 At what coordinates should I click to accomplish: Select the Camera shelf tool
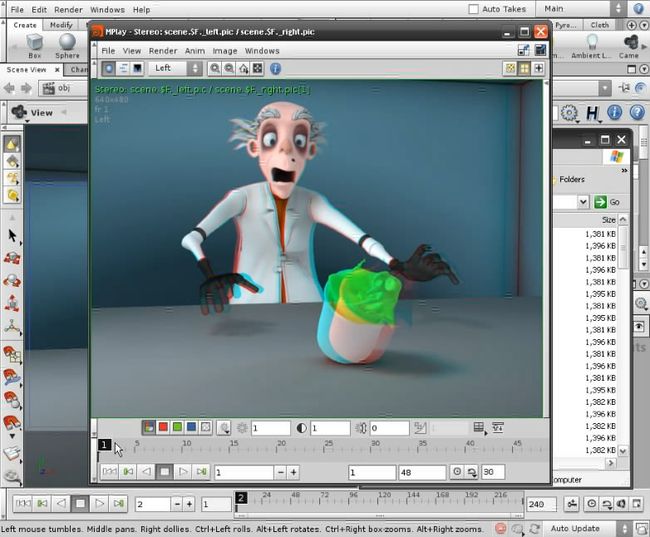pos(630,46)
